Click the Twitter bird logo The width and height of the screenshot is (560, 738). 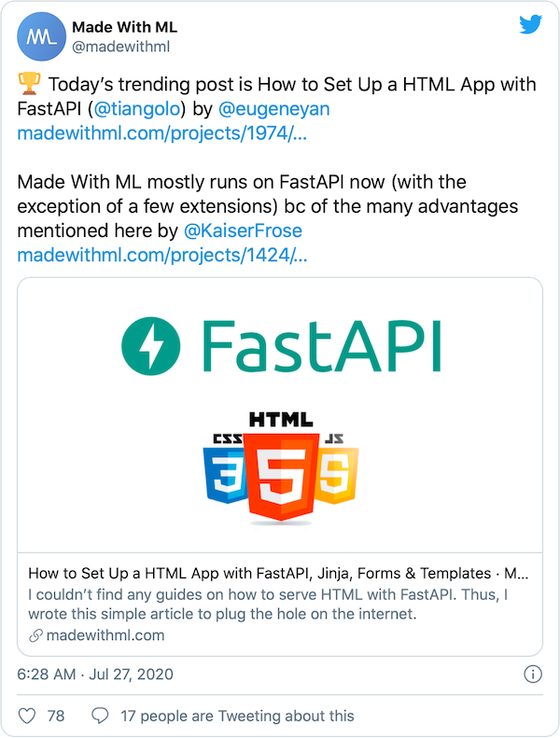531,25
